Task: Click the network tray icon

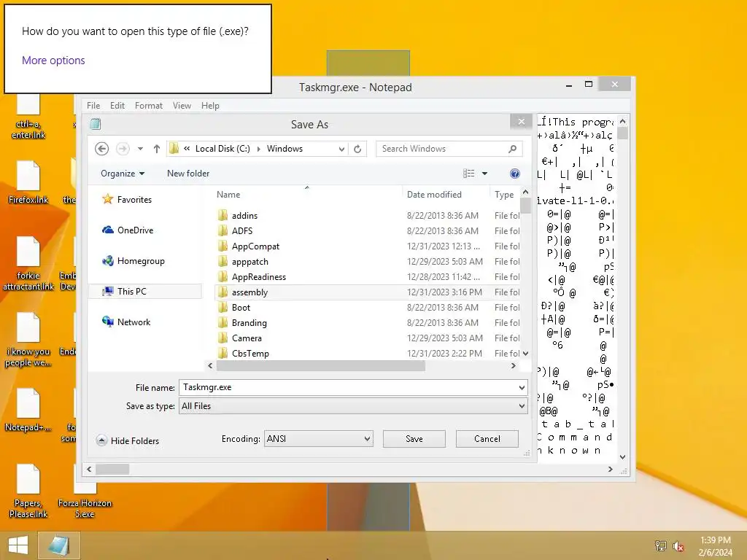Action: tap(661, 545)
